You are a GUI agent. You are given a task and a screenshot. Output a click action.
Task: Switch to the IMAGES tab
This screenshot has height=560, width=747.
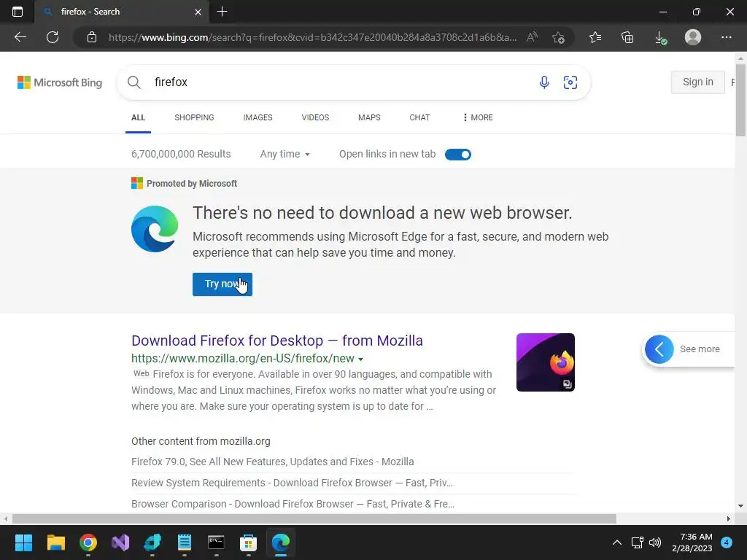[x=258, y=117]
